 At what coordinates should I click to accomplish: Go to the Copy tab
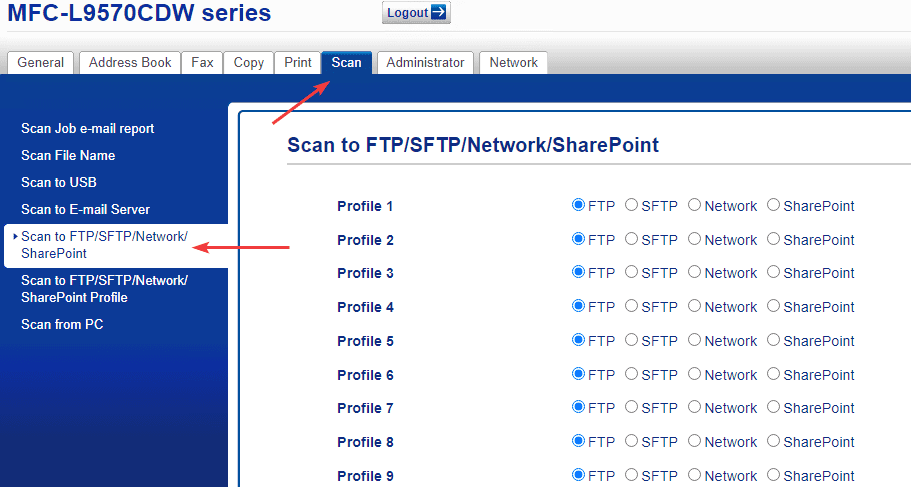[x=249, y=62]
